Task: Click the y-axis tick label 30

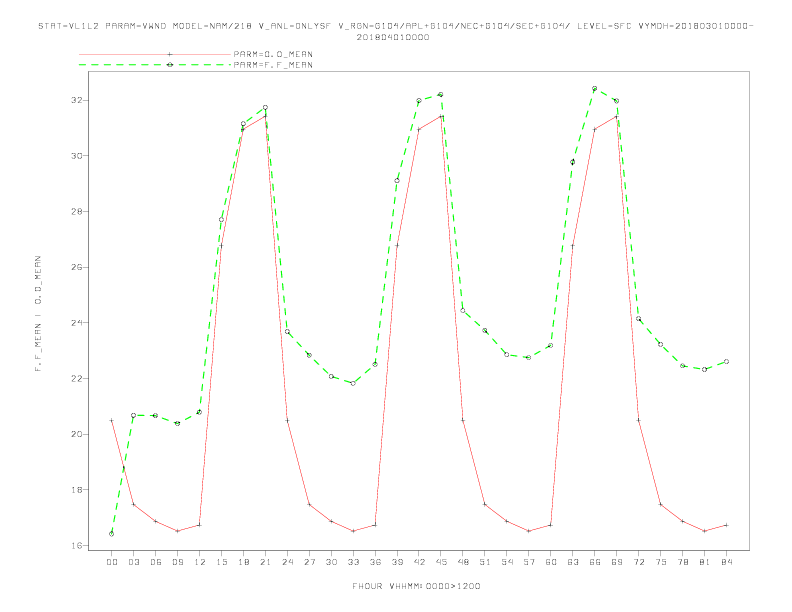Action: (x=77, y=156)
